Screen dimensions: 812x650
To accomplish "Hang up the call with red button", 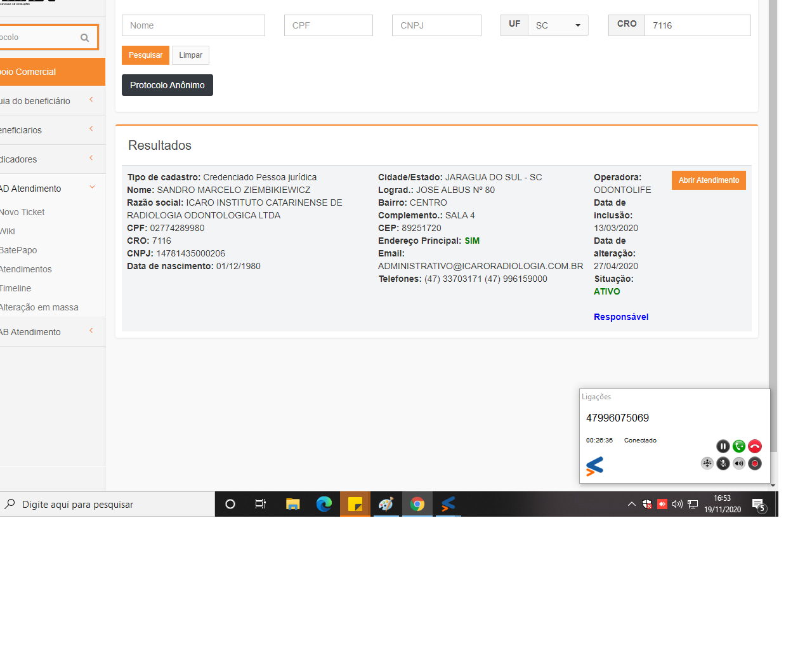I will click(755, 446).
